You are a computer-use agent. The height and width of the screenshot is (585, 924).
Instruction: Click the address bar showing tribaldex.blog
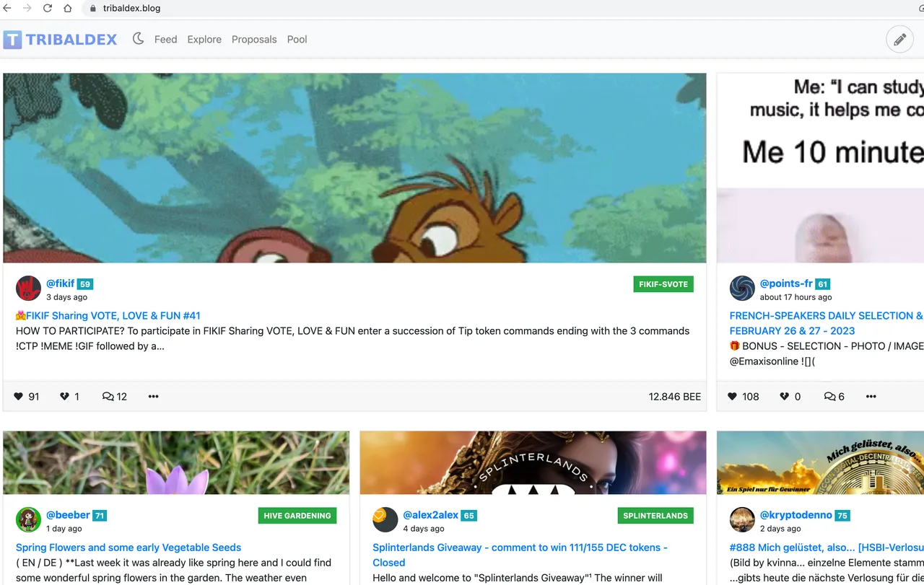tap(498, 9)
